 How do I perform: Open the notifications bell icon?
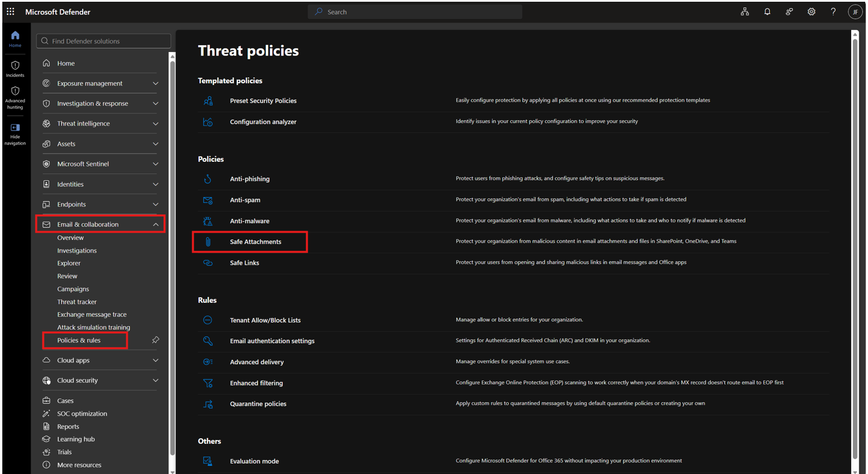tap(767, 12)
